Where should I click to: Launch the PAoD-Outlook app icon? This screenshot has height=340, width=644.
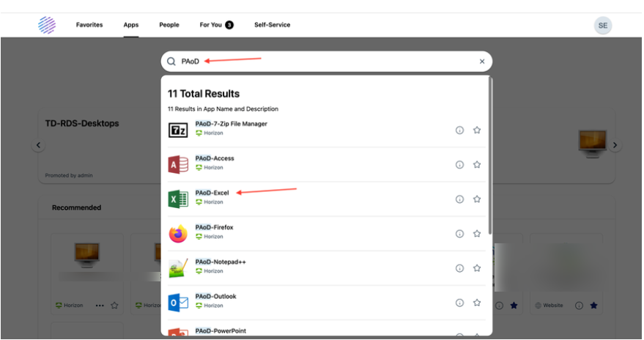point(178,303)
